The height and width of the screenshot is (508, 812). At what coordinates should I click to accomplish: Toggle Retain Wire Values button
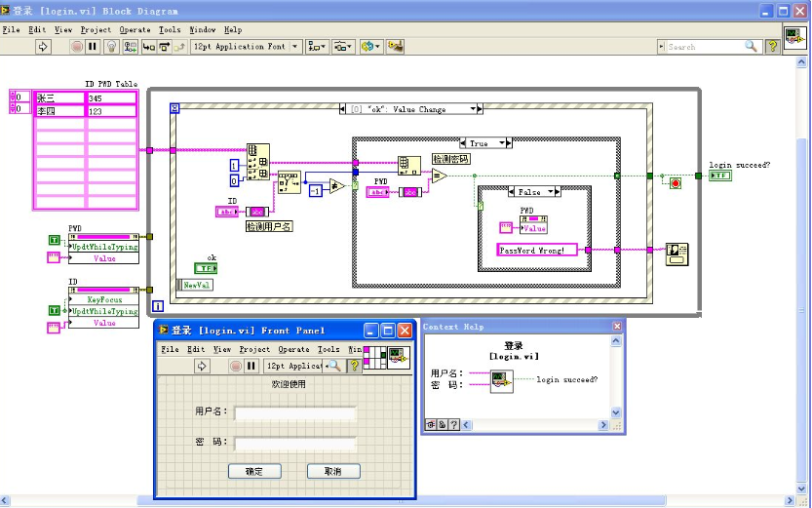tap(130, 47)
